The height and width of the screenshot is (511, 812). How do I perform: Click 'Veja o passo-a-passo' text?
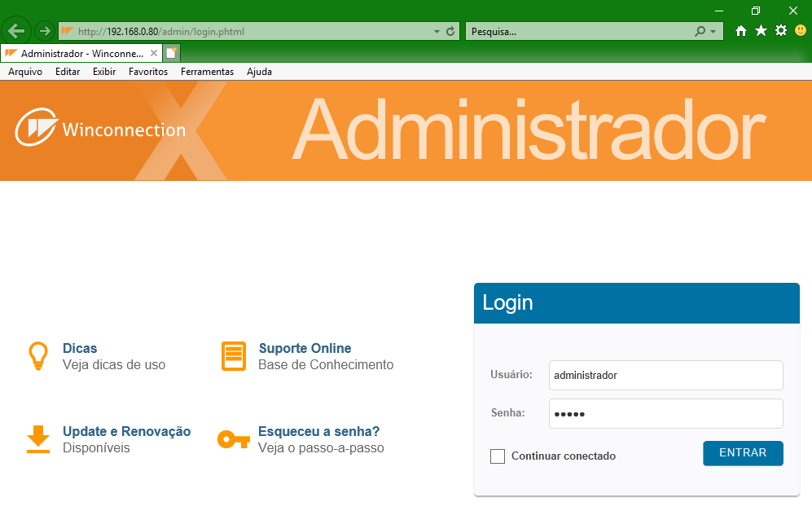321,447
